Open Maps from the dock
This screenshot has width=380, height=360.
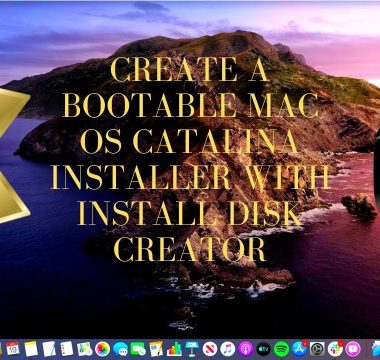[84, 349]
